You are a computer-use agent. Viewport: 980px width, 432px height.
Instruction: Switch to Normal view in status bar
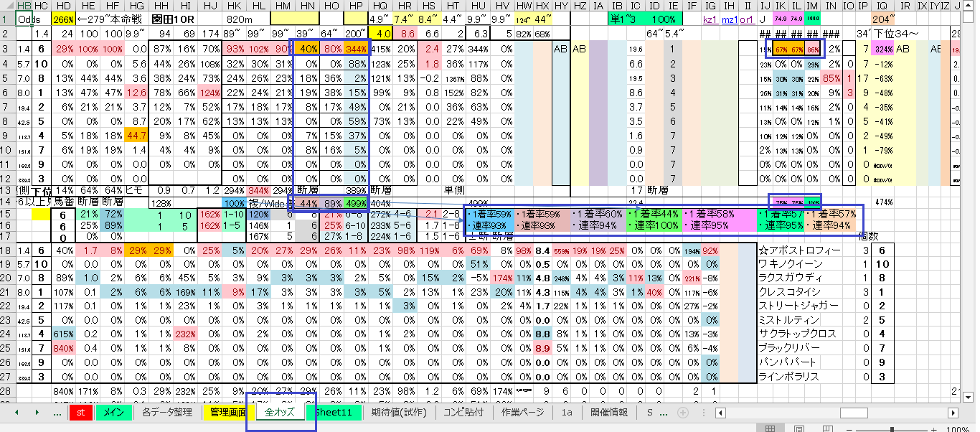(x=771, y=428)
